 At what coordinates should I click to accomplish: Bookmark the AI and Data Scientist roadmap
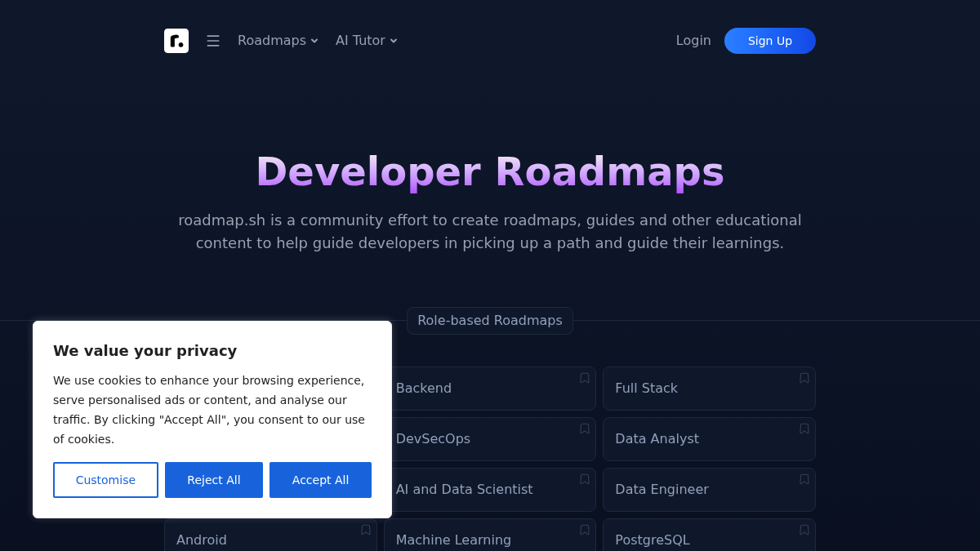(585, 479)
